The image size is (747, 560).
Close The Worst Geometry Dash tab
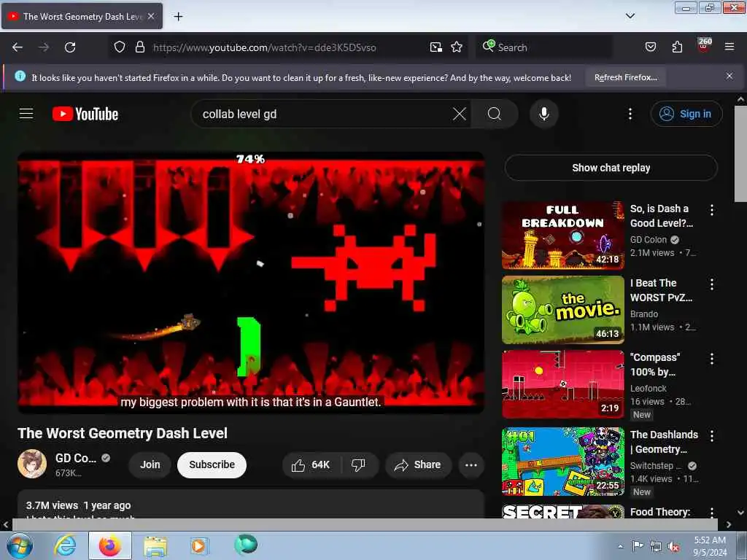pyautogui.click(x=151, y=16)
